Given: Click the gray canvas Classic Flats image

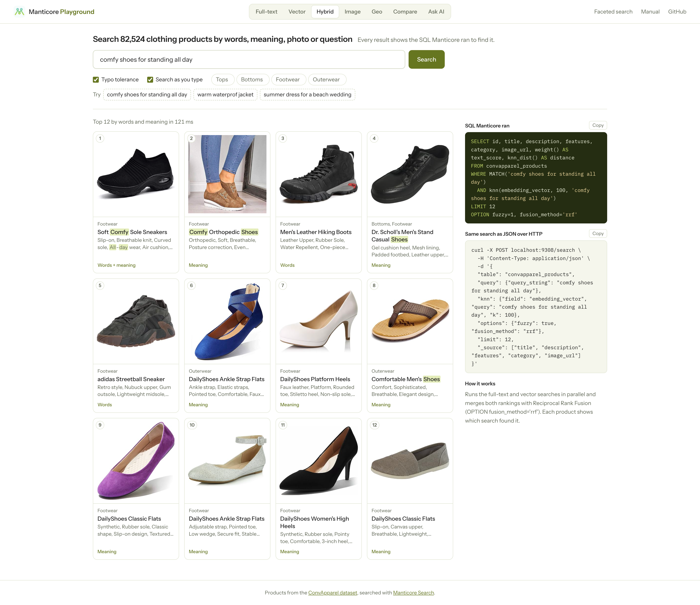Looking at the screenshot, I should [410, 461].
